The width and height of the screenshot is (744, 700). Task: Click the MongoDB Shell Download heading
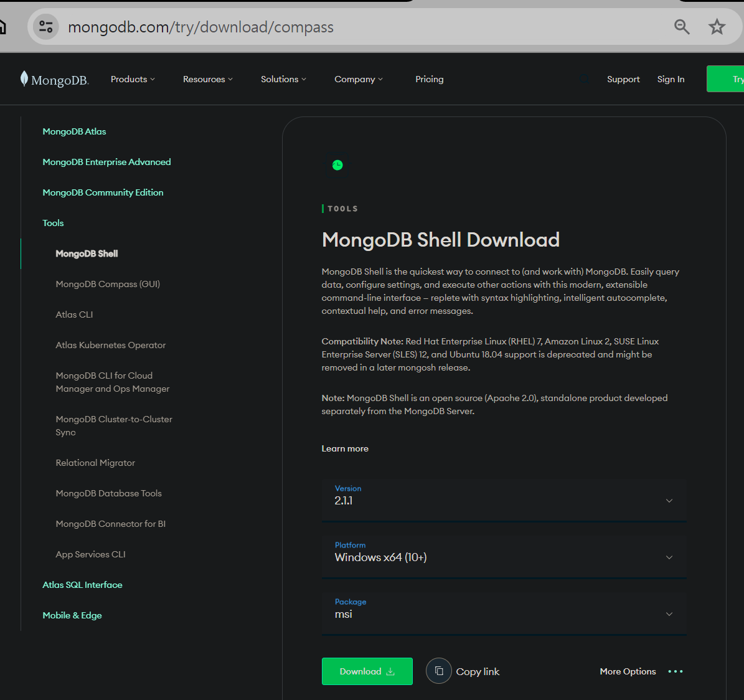tap(441, 240)
